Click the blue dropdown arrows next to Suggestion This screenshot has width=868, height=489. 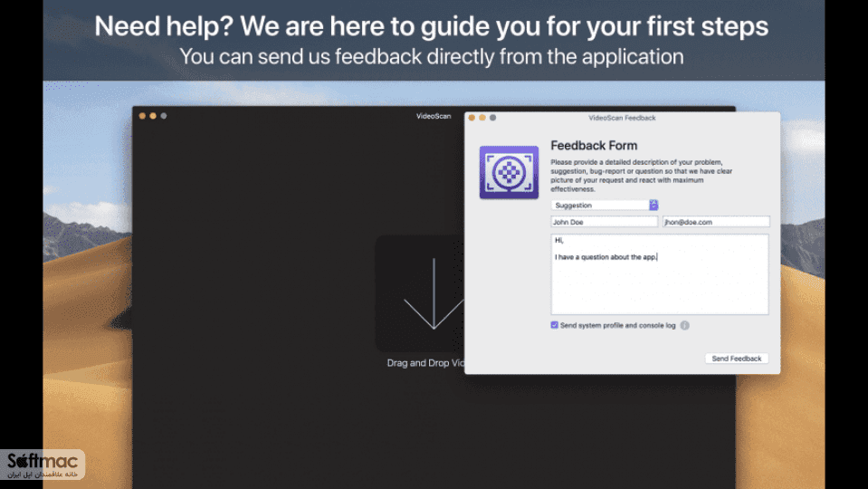(653, 205)
